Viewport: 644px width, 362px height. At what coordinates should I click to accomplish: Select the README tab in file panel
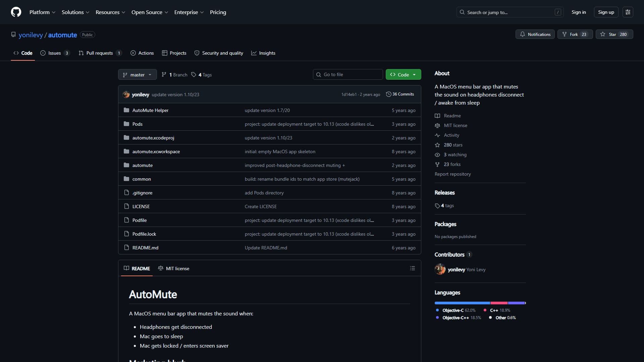(x=137, y=268)
